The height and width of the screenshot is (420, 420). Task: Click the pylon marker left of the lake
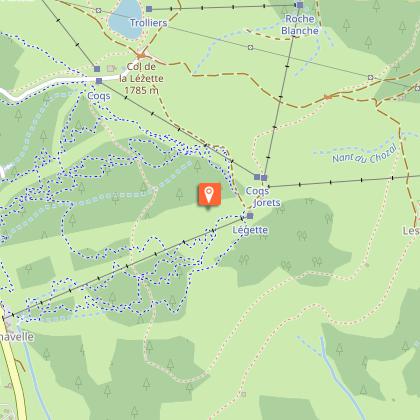[98, 10]
